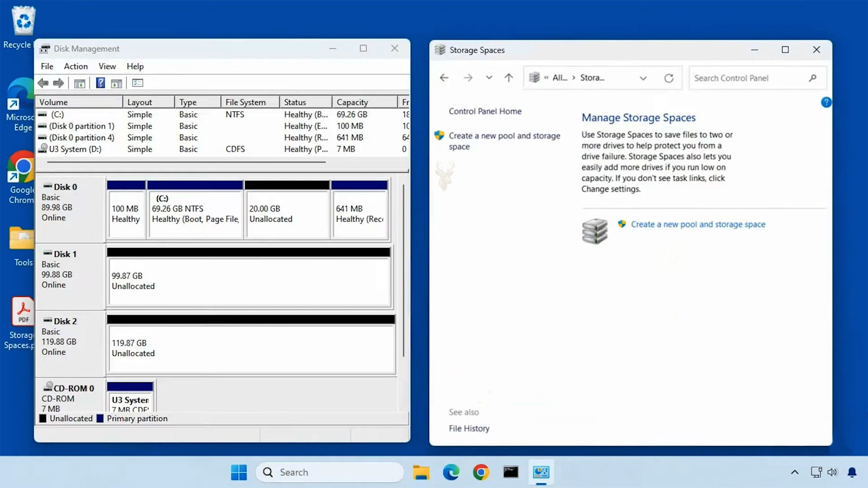Viewport: 868px width, 488px height.
Task: Select the 100 MB Healthy partition block
Action: [126, 214]
